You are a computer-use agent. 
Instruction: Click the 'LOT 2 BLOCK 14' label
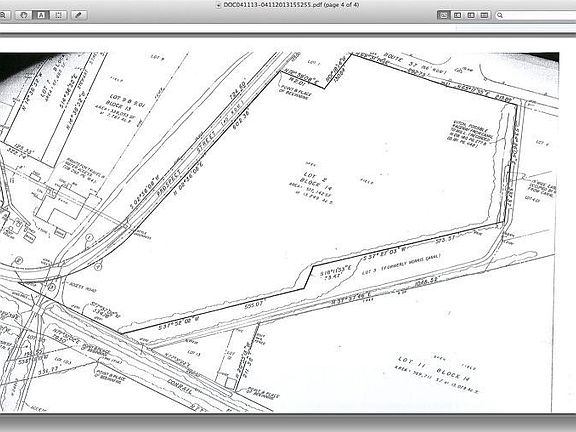click(316, 181)
